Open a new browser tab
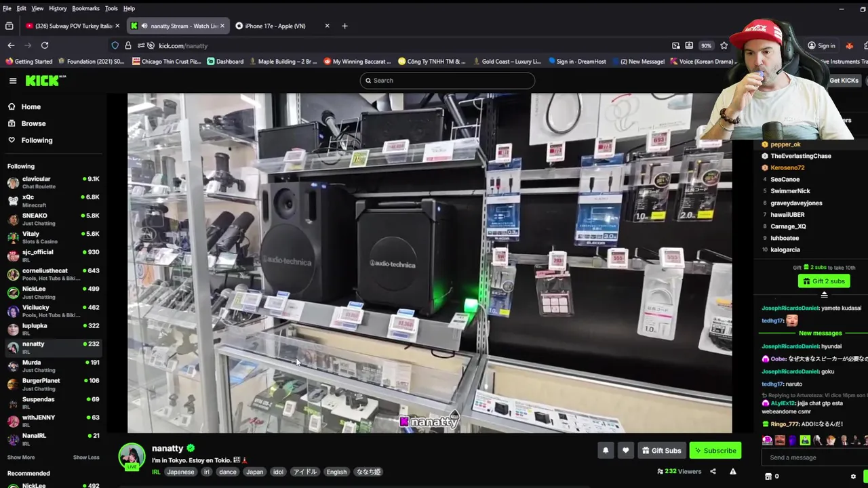 click(x=344, y=26)
